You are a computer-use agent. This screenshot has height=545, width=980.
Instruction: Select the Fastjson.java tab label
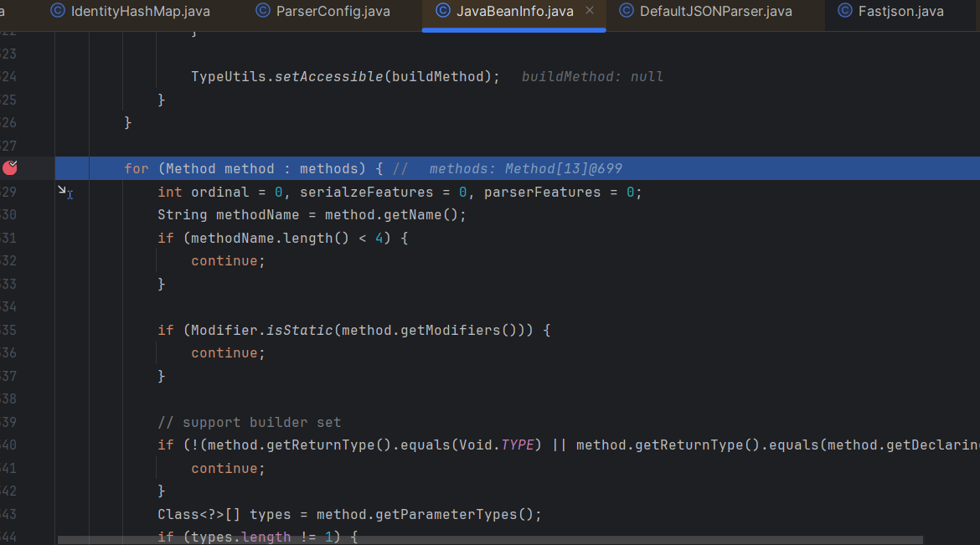(x=900, y=12)
